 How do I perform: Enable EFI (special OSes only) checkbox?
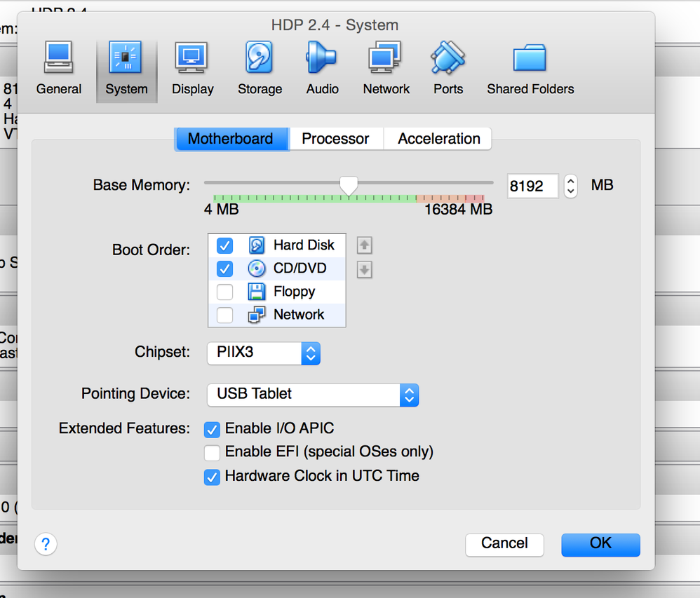(212, 452)
